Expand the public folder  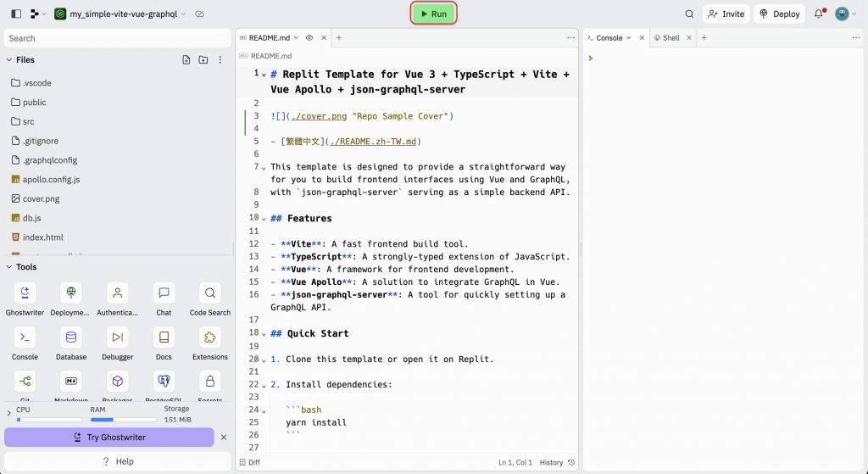(29, 103)
